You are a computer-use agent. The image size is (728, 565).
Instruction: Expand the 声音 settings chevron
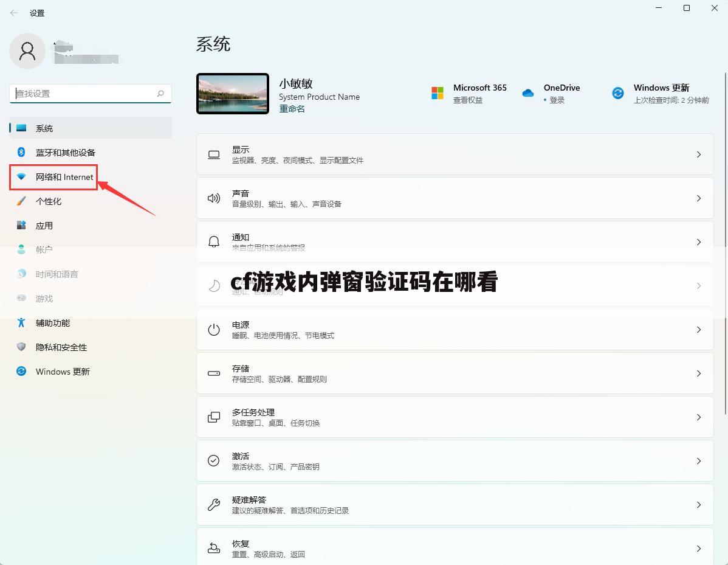(699, 198)
